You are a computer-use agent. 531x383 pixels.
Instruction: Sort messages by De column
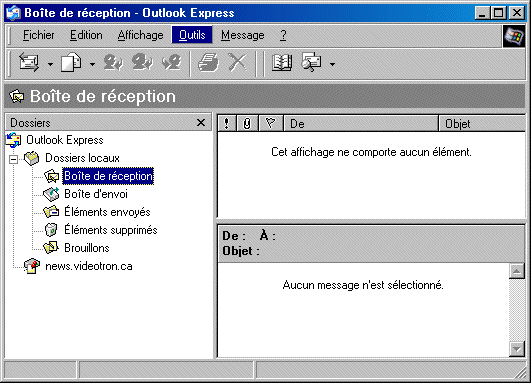361,124
